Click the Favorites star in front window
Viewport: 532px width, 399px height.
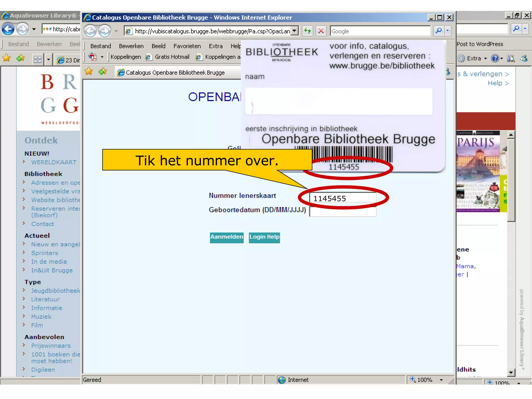pyautogui.click(x=89, y=71)
